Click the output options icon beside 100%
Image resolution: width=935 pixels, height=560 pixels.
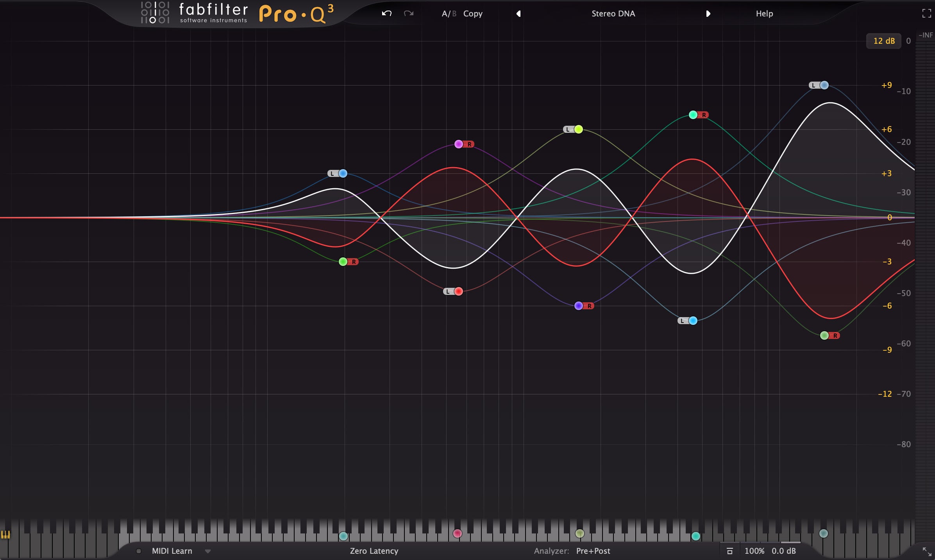click(729, 551)
